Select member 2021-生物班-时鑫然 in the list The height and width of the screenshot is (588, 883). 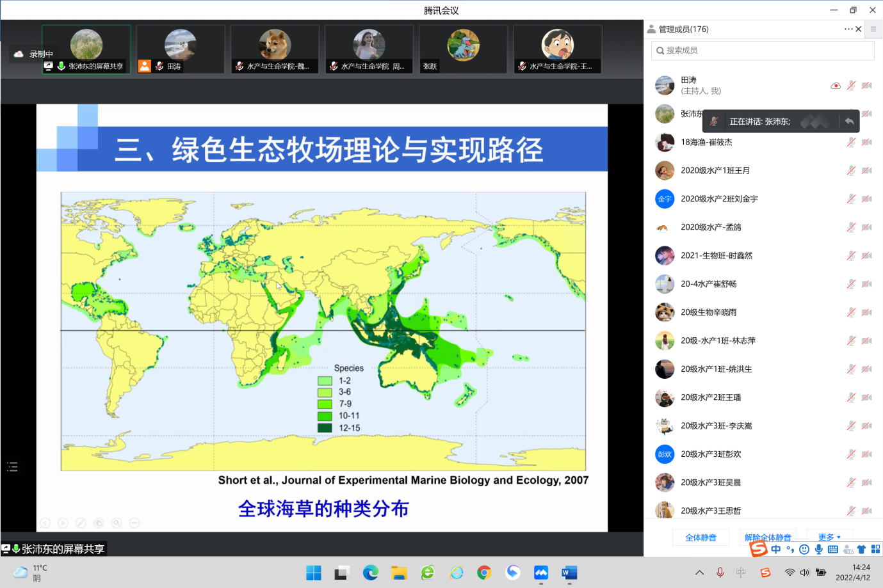(717, 255)
